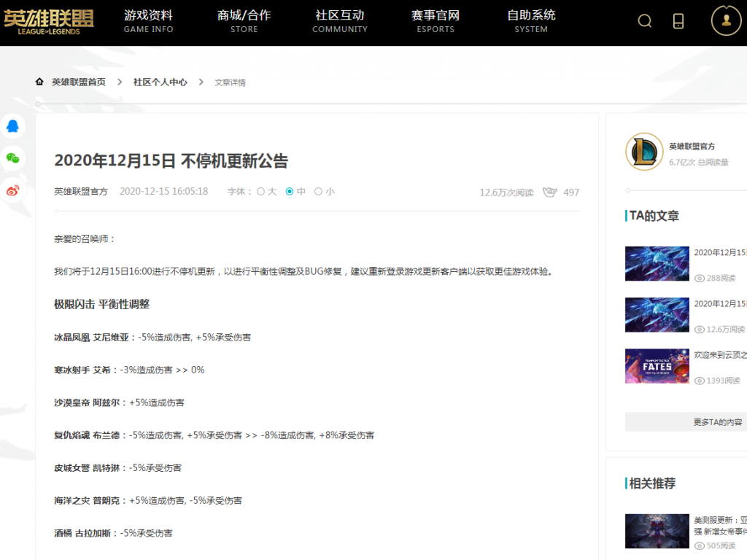Click 沙漠皇帝 阿兹尔 balance line
747x560 pixels.
click(x=119, y=402)
